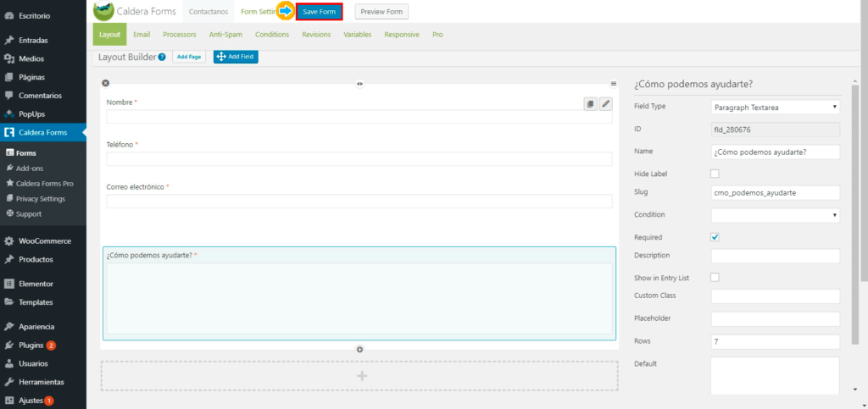Click the split column handle icon

click(359, 84)
